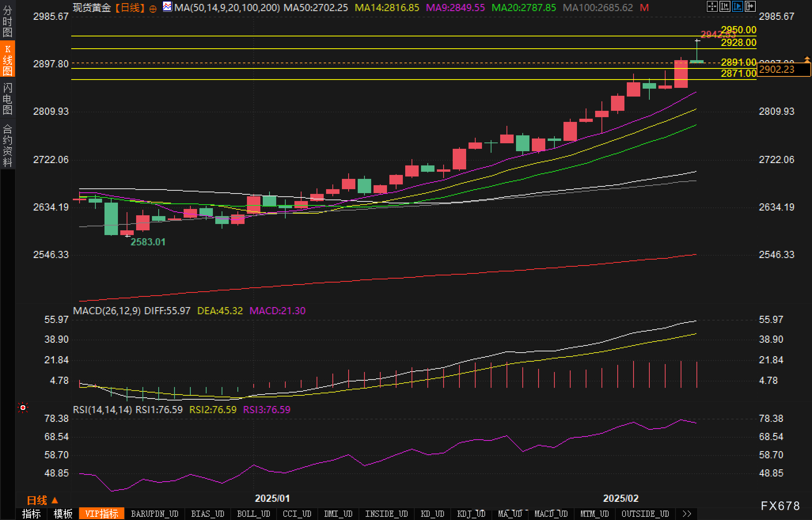Click the axis range tool icon

pos(725,6)
